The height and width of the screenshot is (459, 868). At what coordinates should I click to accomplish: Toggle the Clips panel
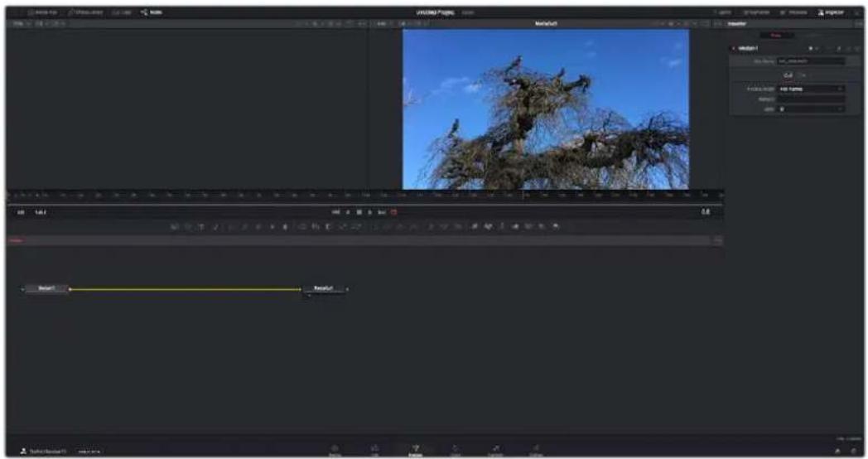[x=121, y=12]
